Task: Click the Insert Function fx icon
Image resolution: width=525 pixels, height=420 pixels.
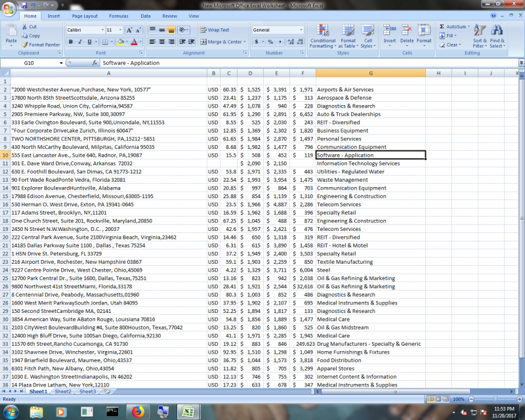Action: [x=94, y=62]
